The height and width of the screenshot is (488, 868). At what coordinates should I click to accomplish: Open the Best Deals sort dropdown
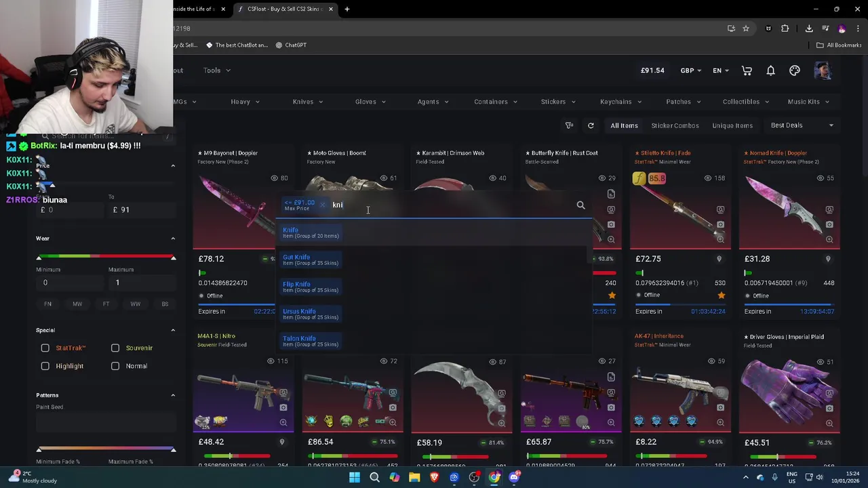pyautogui.click(x=802, y=125)
